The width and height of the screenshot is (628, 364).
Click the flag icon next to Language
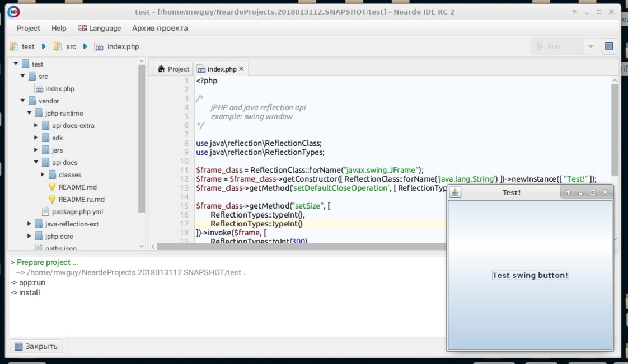coord(80,28)
